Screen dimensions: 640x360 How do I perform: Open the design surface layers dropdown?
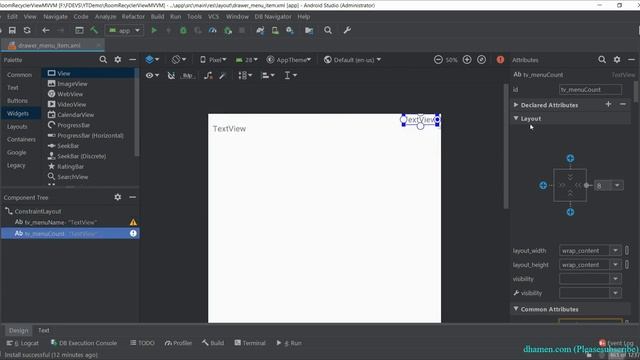pyautogui.click(x=152, y=60)
